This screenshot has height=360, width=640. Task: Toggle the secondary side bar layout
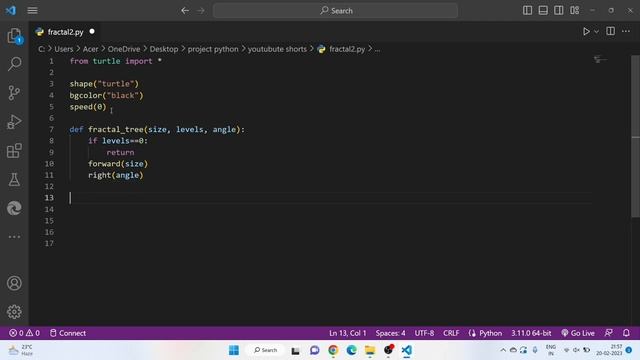[558, 10]
